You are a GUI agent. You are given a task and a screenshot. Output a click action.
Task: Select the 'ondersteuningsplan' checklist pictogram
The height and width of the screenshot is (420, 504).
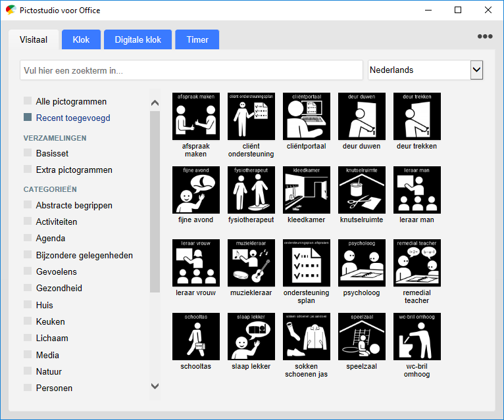pos(307,263)
